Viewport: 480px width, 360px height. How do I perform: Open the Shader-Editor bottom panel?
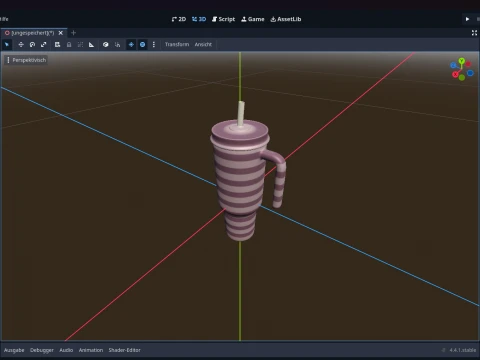coord(124,350)
